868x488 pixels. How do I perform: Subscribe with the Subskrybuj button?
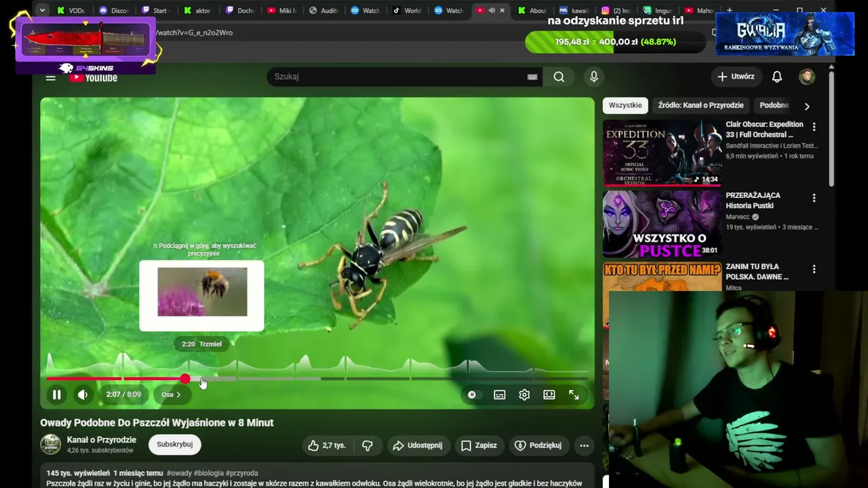point(175,445)
